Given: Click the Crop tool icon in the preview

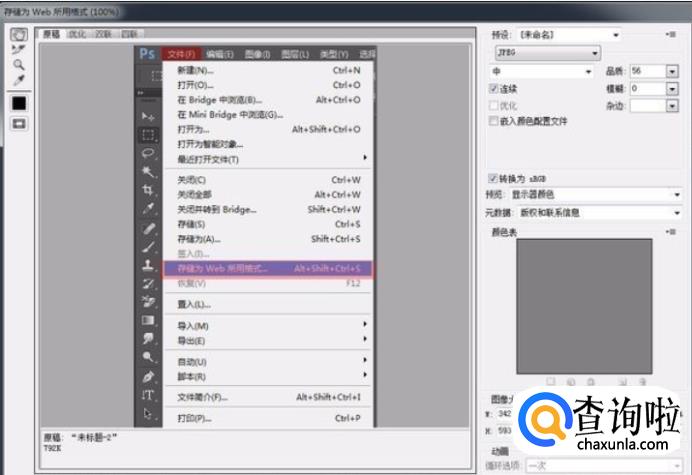Looking at the screenshot, I should pos(148,190).
